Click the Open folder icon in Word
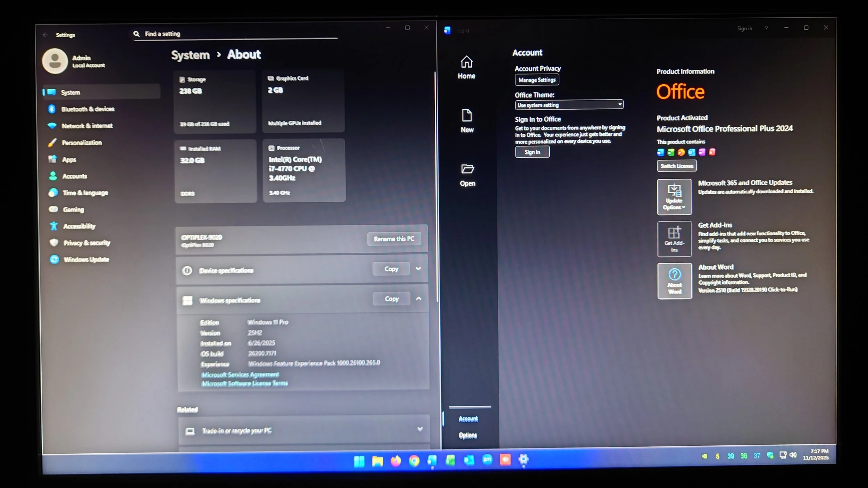 tap(467, 169)
